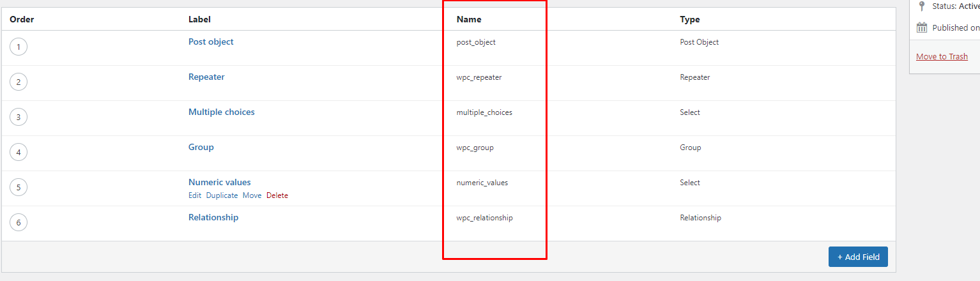Click Move under Numeric values
This screenshot has height=281, width=980.
coord(252,195)
